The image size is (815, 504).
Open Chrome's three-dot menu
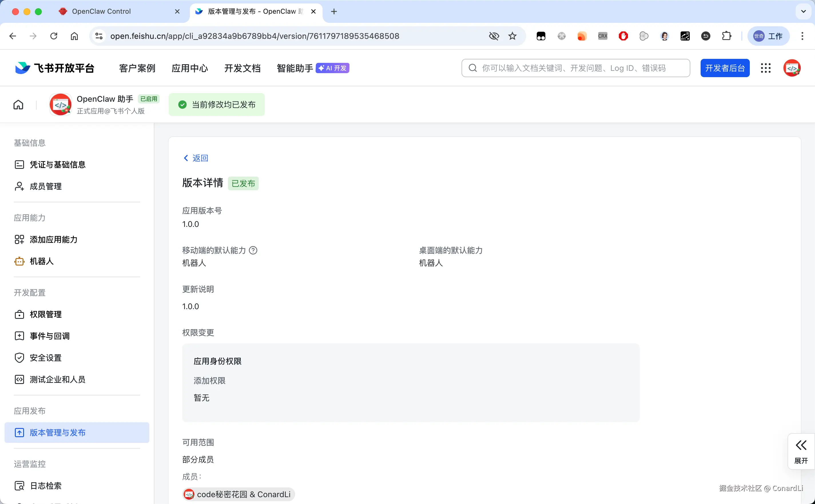pos(802,36)
